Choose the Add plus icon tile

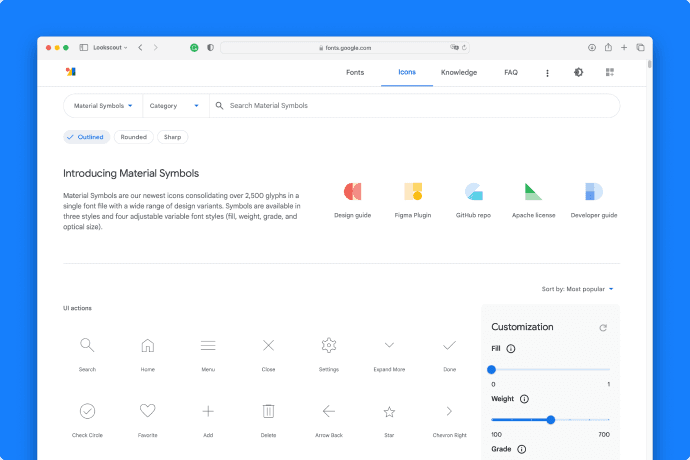208,411
